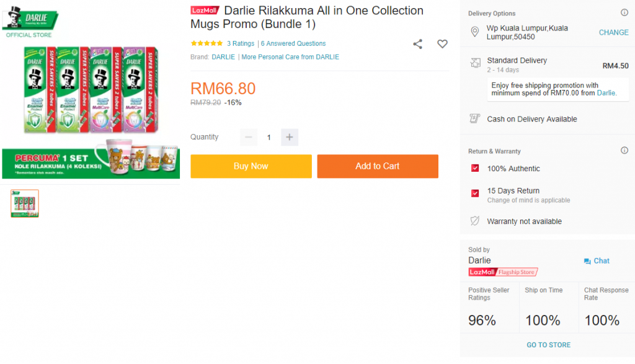The width and height of the screenshot is (635, 364).
Task: Click Return & Warranty info icon
Action: pos(624,151)
